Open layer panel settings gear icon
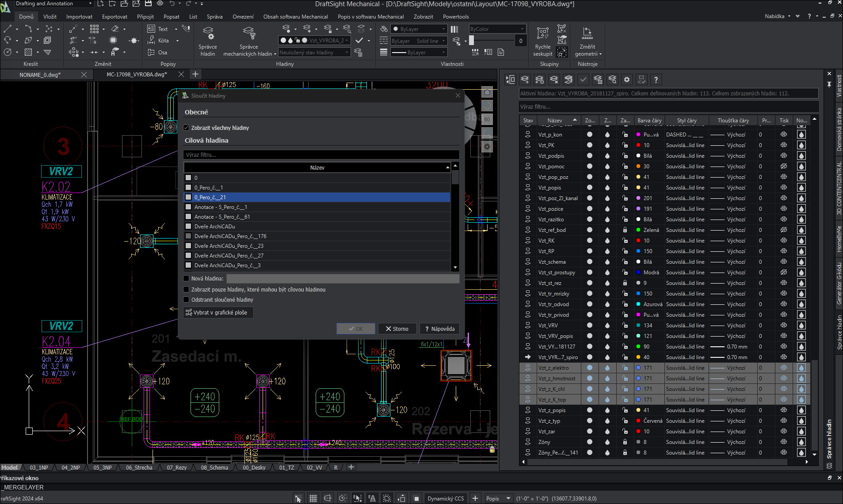Viewport: 843px width, 504px height. pos(626,80)
